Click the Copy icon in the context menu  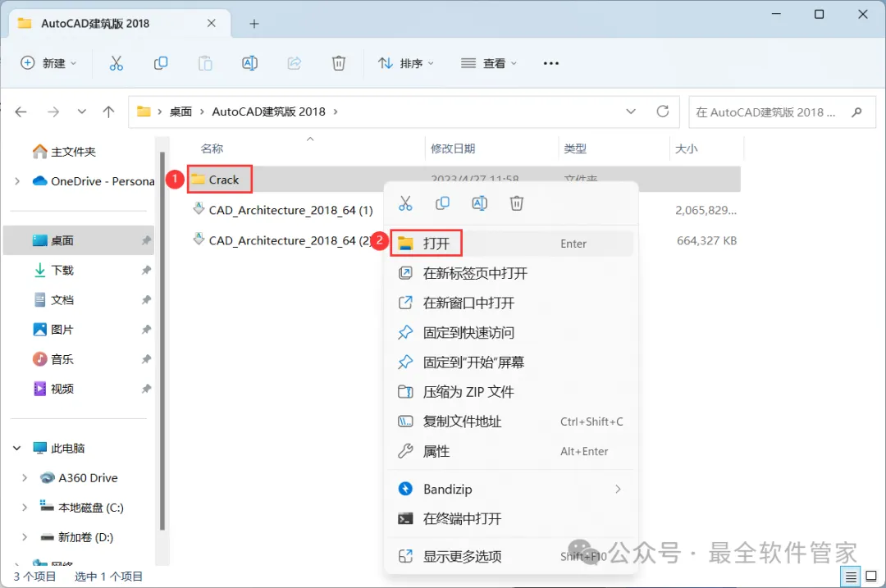pyautogui.click(x=442, y=203)
